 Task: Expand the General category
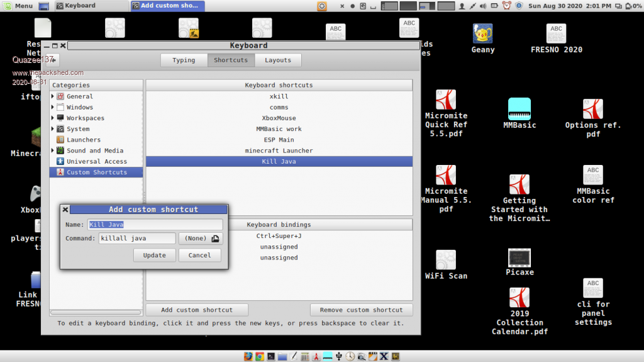(x=53, y=96)
